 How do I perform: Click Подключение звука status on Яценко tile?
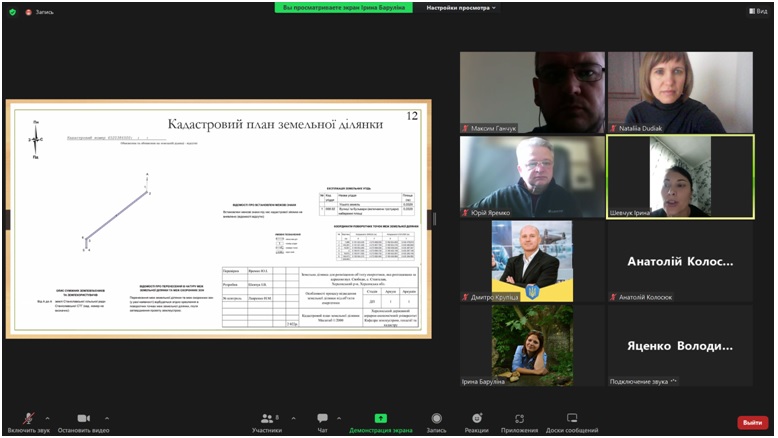tap(643, 381)
